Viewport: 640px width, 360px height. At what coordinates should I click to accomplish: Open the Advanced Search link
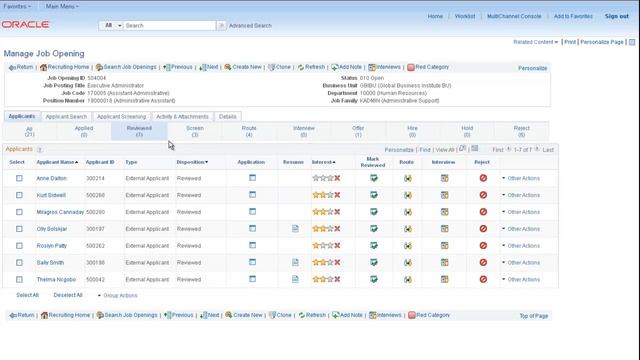tap(250, 25)
